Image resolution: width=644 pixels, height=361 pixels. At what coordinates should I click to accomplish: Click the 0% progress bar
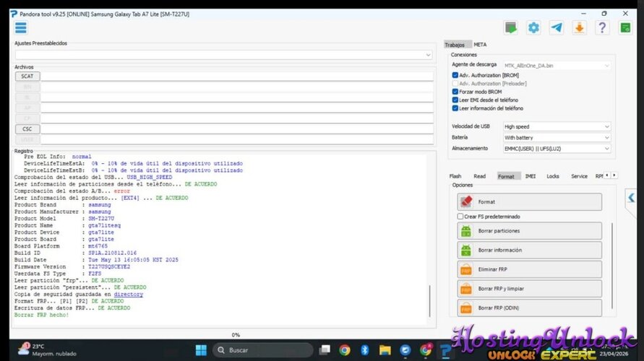pyautogui.click(x=236, y=335)
